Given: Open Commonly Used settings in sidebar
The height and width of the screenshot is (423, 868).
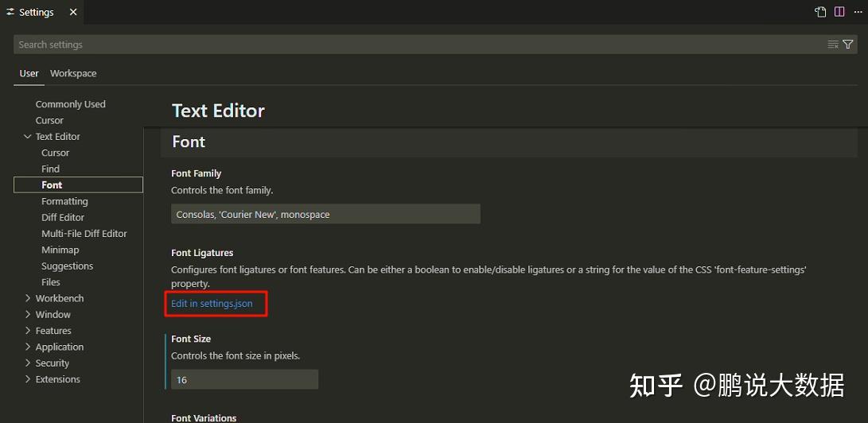Looking at the screenshot, I should click(x=70, y=104).
